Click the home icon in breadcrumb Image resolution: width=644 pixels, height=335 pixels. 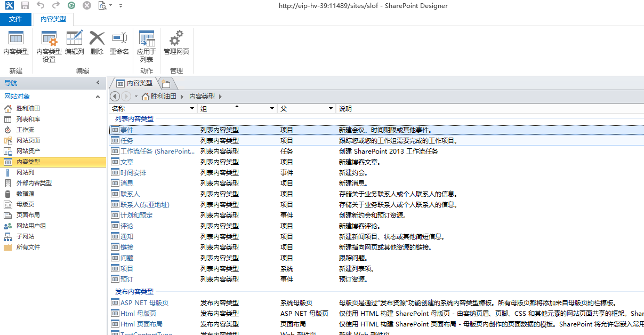click(145, 97)
